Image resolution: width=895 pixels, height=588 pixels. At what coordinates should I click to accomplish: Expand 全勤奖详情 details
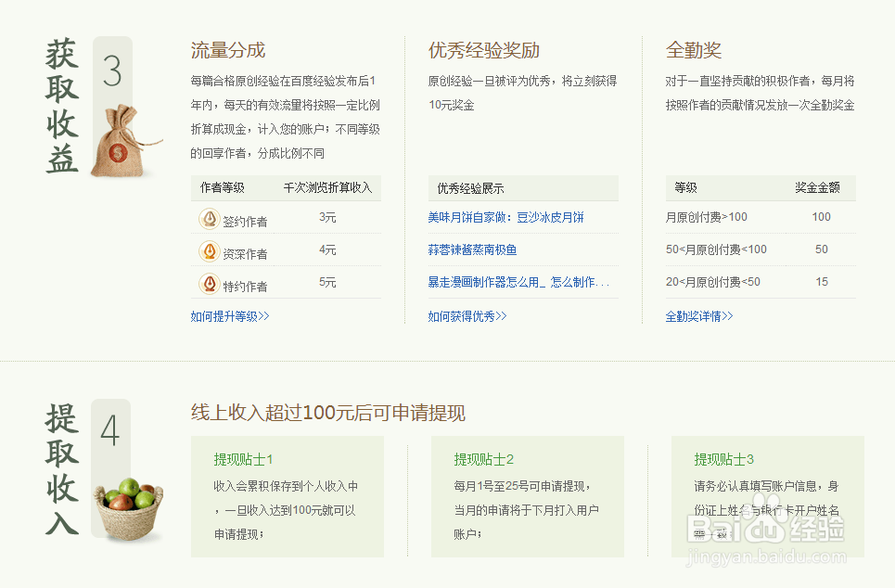(698, 314)
